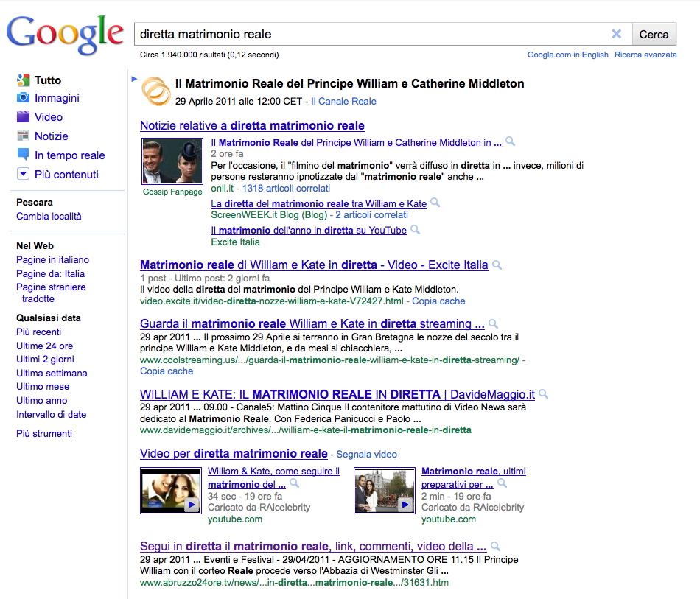Click Cambia località under Pescara
The image size is (700, 599).
point(49,217)
